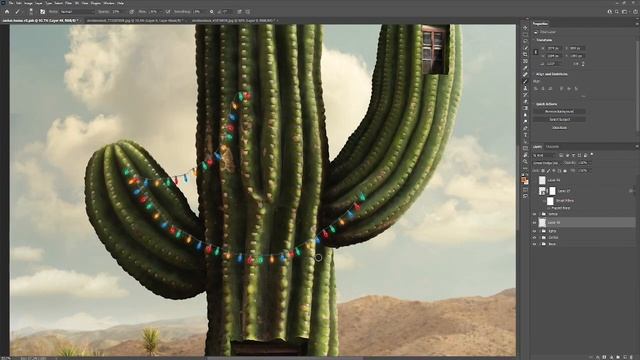Click the Home icon in options bar
The image size is (640, 360).
click(7, 12)
